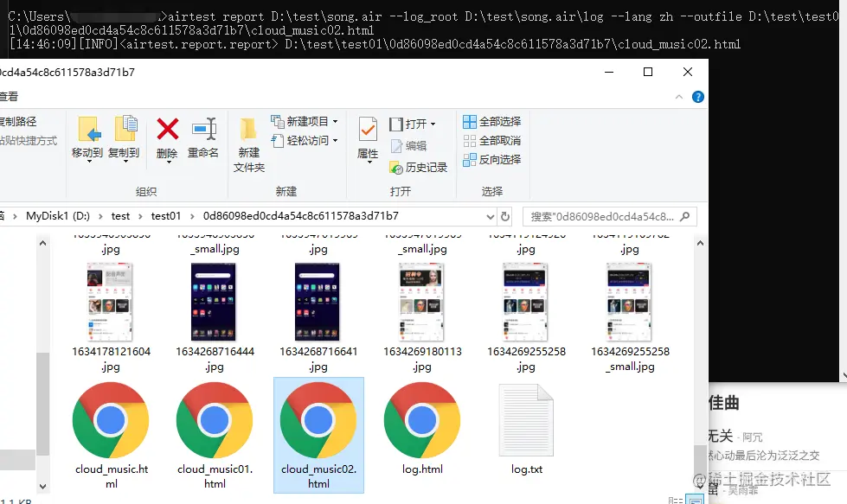Click the Copy path (复制路径) button

click(x=18, y=121)
